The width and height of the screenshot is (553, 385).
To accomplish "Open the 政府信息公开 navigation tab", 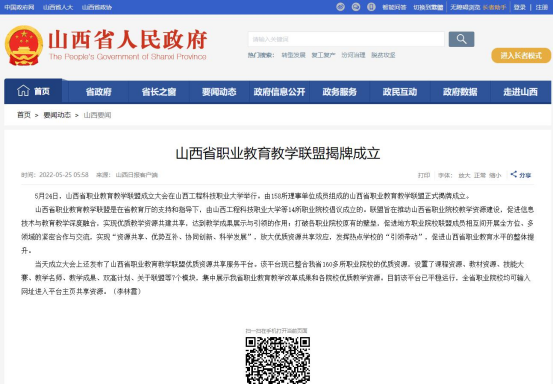I will point(279,92).
